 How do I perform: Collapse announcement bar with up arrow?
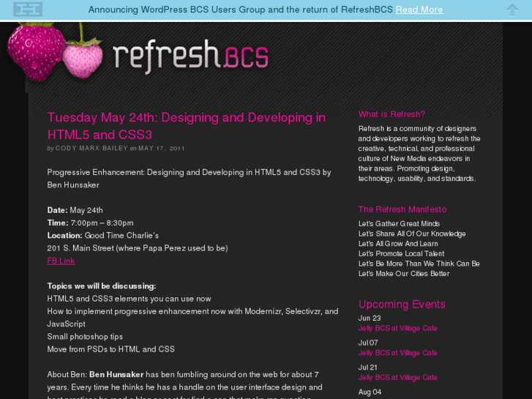pos(512,10)
